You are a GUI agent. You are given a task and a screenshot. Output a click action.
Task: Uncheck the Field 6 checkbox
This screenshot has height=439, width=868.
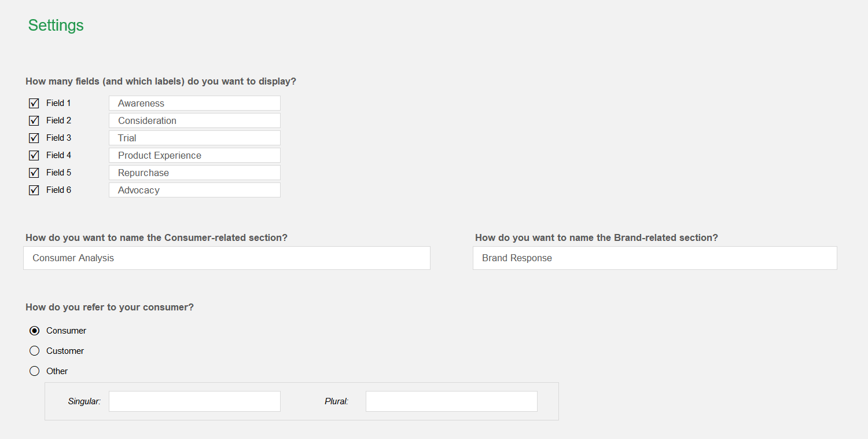pos(34,191)
